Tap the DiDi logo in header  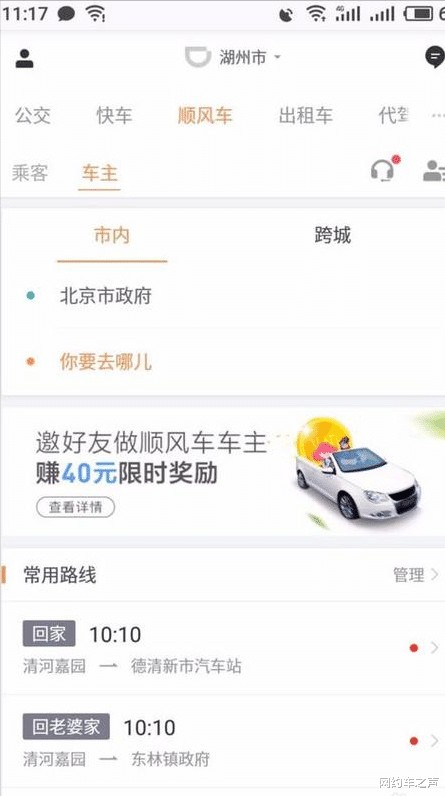click(197, 57)
